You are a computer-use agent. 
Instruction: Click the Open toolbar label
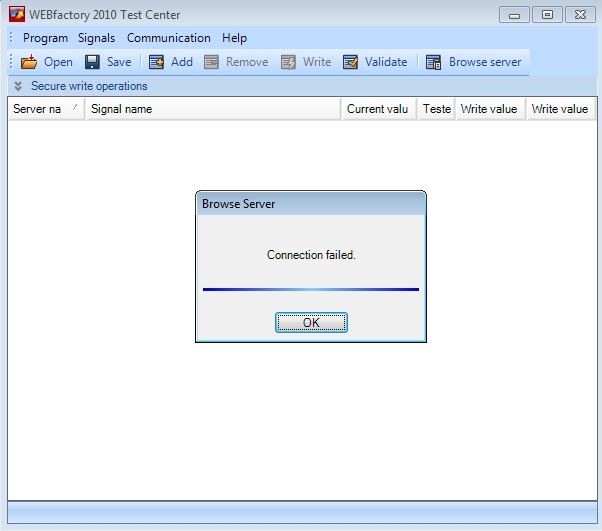[58, 62]
